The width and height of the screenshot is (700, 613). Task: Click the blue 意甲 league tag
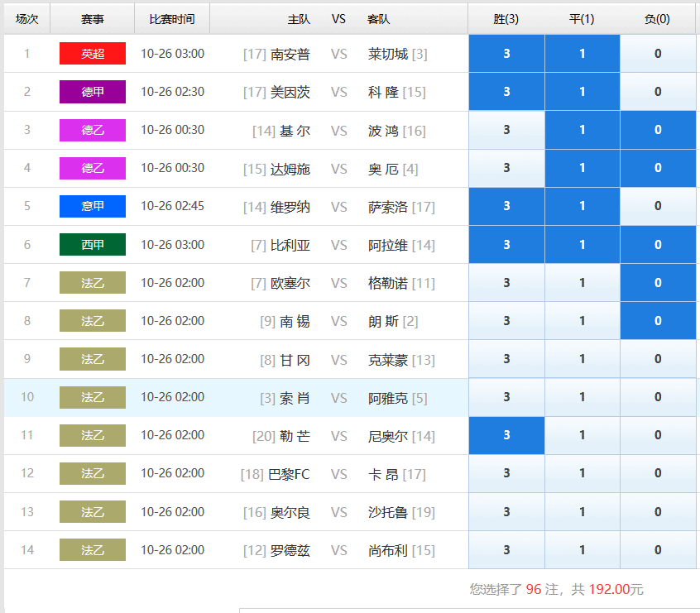93,206
